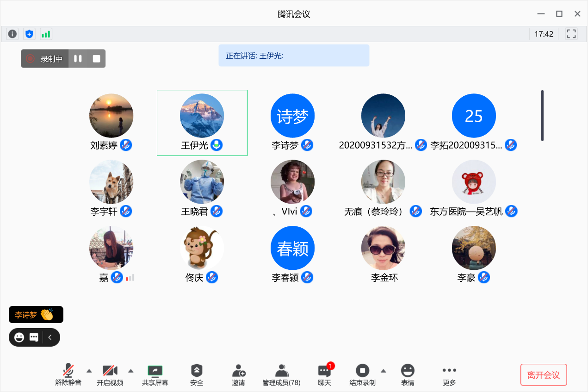Click the blue security shield icon
588x392 pixels.
(x=29, y=34)
